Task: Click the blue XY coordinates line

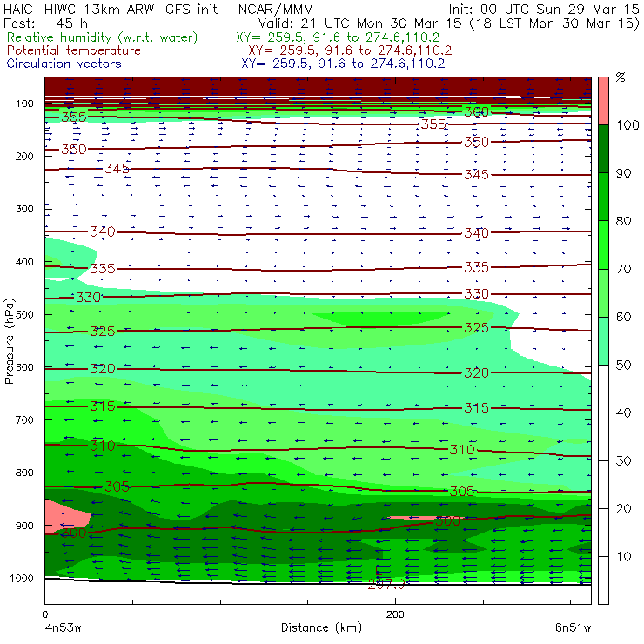Action: [343, 64]
